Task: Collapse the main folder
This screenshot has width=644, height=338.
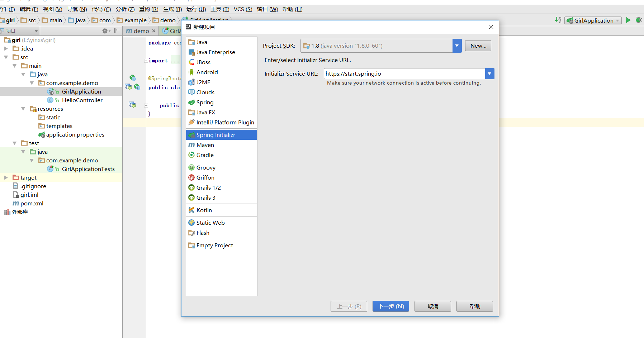Action: [x=14, y=66]
